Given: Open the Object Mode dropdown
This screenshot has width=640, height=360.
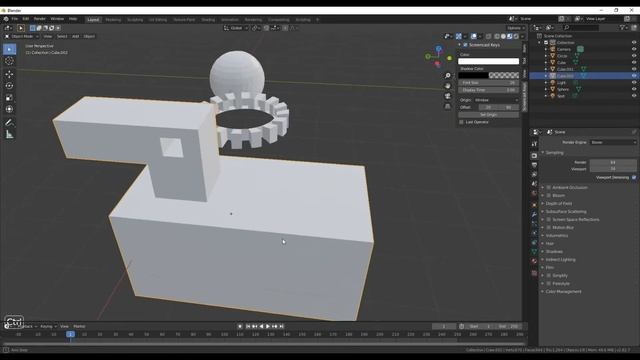Looking at the screenshot, I should [x=22, y=36].
